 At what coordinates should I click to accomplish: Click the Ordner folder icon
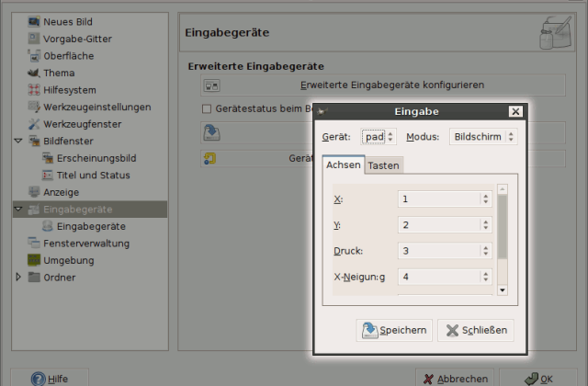[34, 278]
